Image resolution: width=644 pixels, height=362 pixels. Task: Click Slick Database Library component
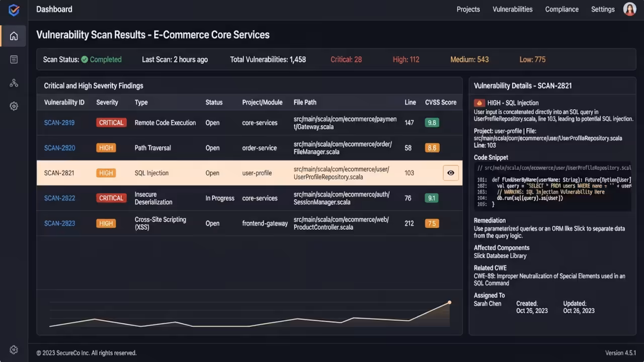pyautogui.click(x=500, y=255)
